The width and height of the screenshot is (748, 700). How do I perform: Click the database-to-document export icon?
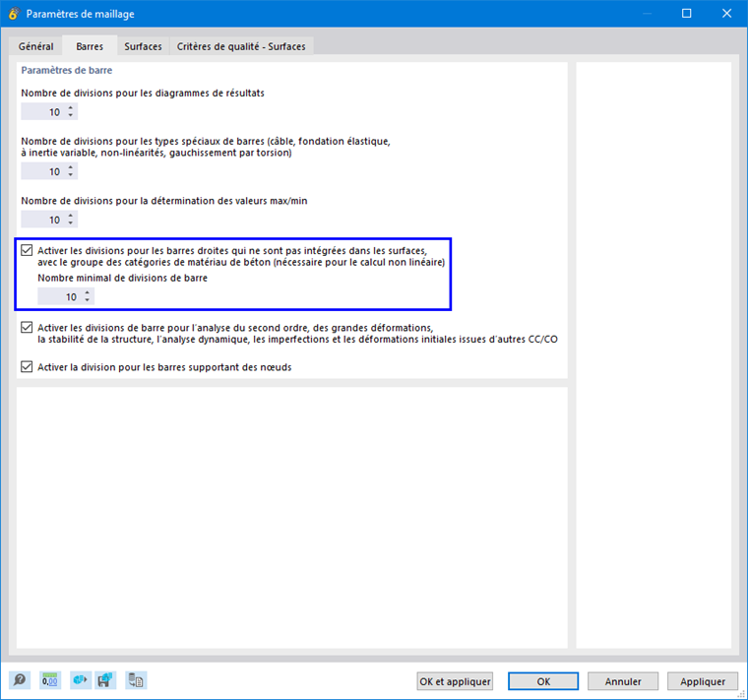[136, 680]
